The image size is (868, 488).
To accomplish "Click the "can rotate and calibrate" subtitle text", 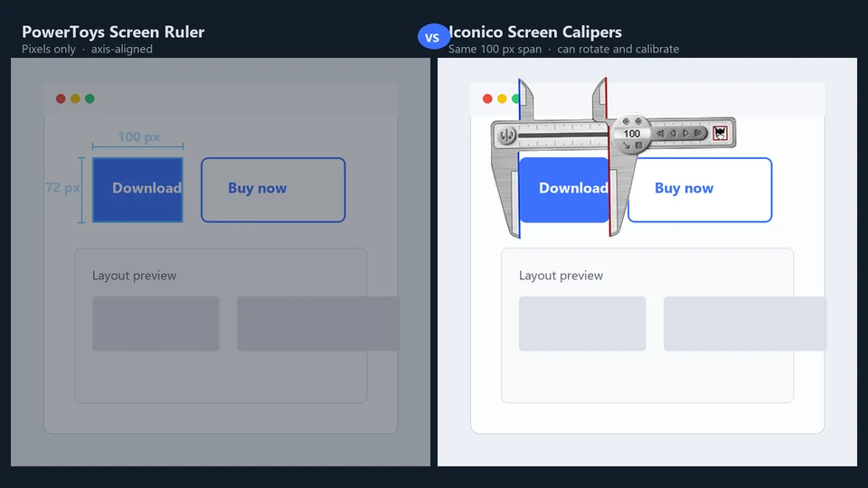I will [618, 49].
